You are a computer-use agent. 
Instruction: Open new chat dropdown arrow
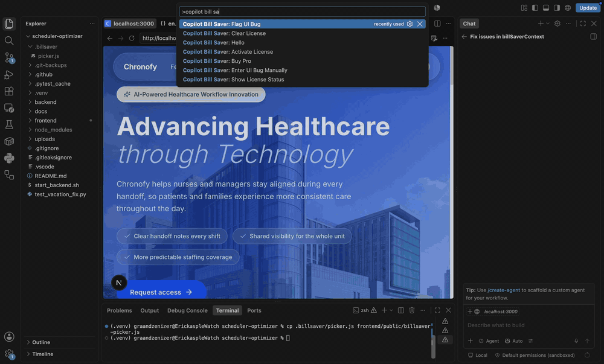coord(548,24)
